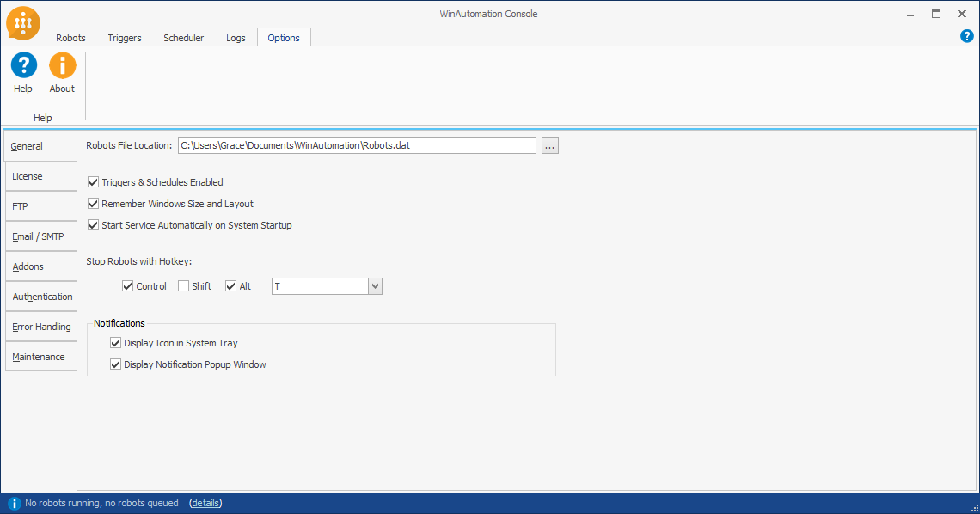Toggle Display Icon in System Tray
This screenshot has height=514, width=980.
coord(116,343)
